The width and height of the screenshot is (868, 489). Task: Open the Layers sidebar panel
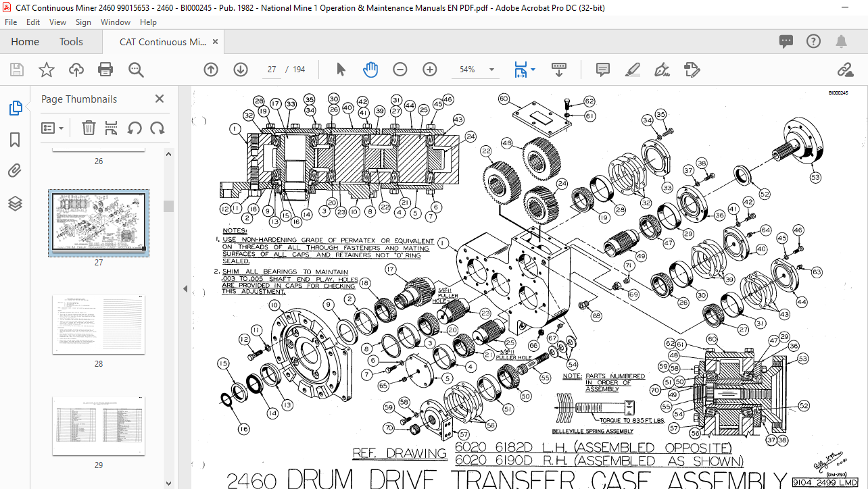(x=15, y=203)
